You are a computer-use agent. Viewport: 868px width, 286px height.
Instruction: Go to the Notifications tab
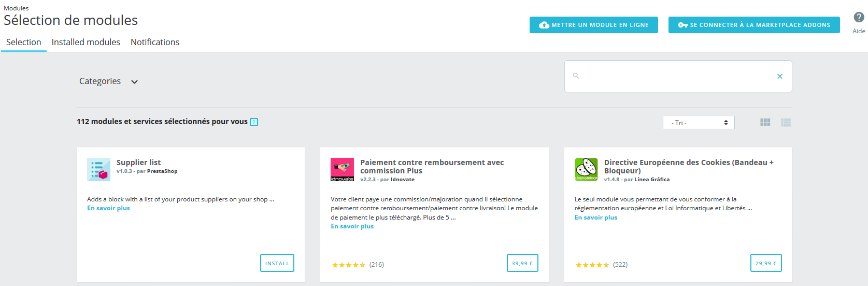pyautogui.click(x=155, y=42)
